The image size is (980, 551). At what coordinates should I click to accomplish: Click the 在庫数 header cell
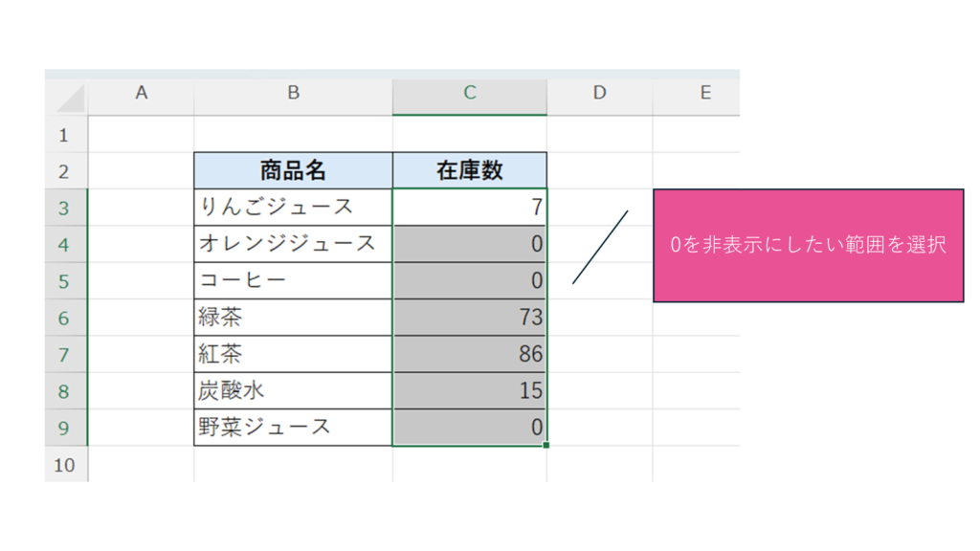point(470,171)
